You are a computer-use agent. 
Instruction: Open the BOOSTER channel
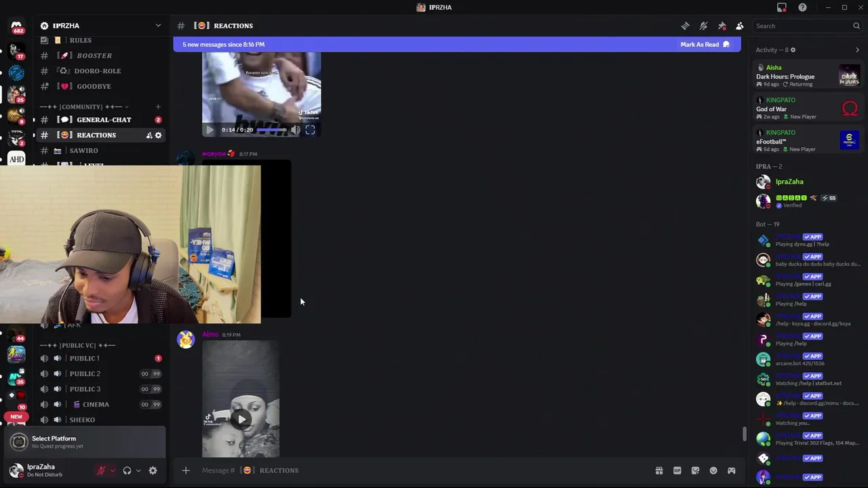[x=99, y=56]
